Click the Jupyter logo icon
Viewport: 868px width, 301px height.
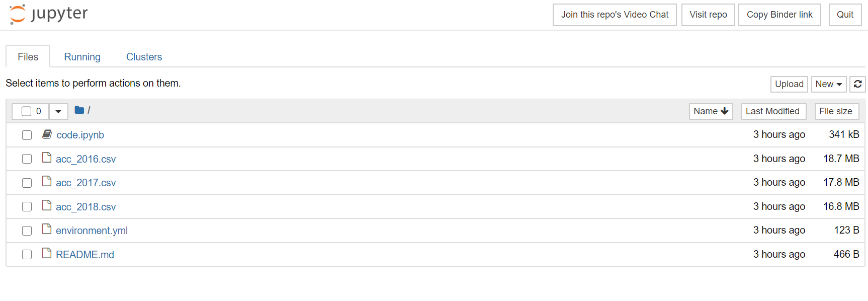(18, 14)
